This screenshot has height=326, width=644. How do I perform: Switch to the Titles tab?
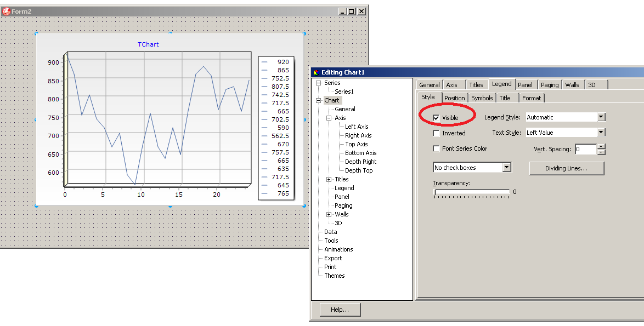(476, 85)
